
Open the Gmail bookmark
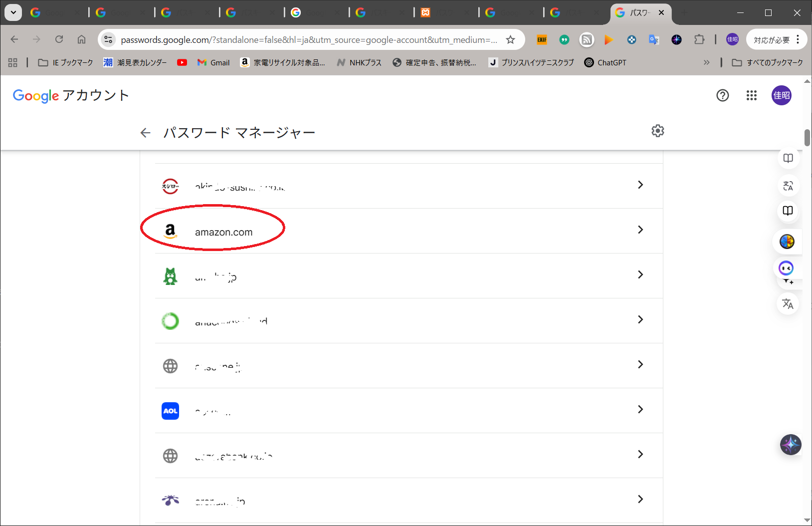[x=213, y=62]
